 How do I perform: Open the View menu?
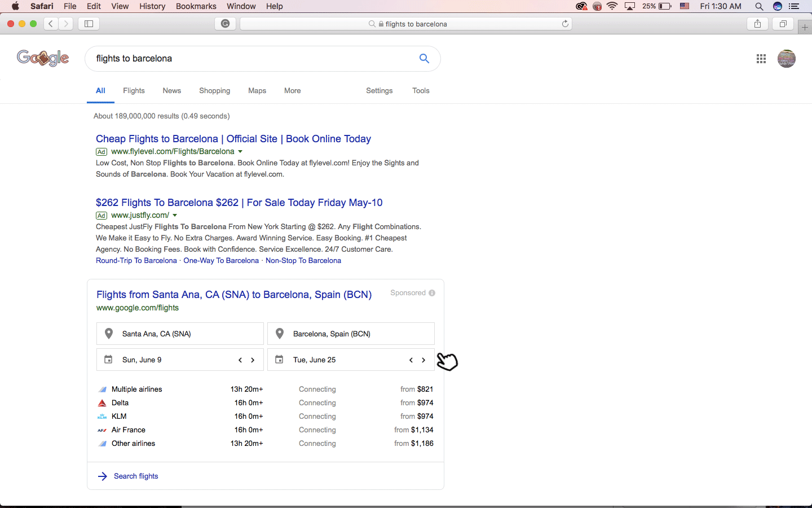click(x=120, y=6)
